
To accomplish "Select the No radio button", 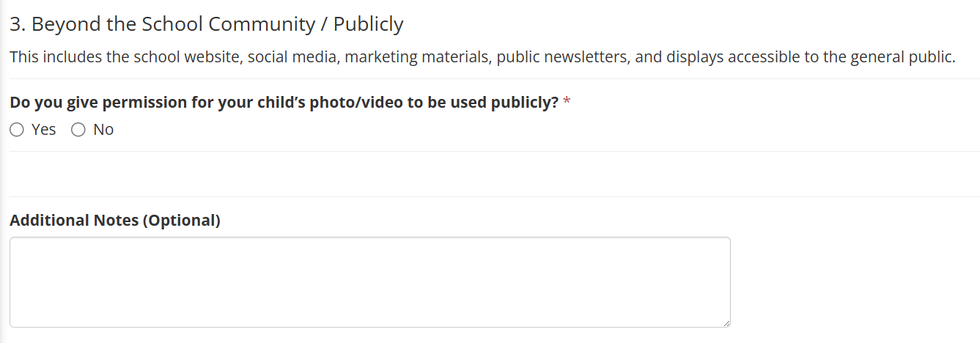I will (78, 130).
